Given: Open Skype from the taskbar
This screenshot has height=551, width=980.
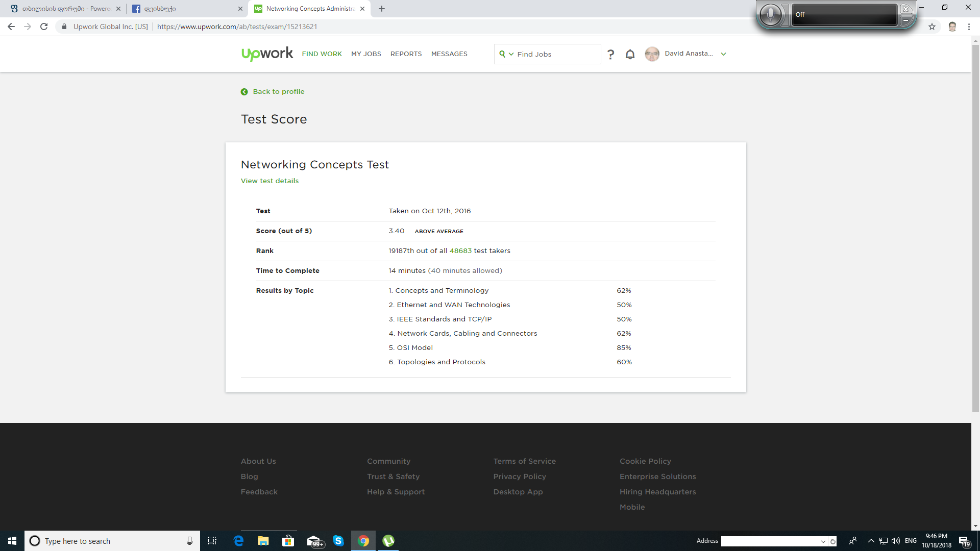Looking at the screenshot, I should 338,541.
